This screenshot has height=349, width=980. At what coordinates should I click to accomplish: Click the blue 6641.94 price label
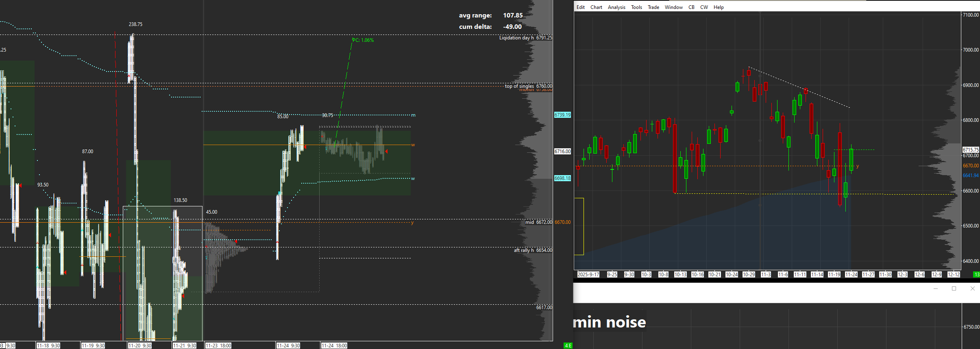pos(971,176)
